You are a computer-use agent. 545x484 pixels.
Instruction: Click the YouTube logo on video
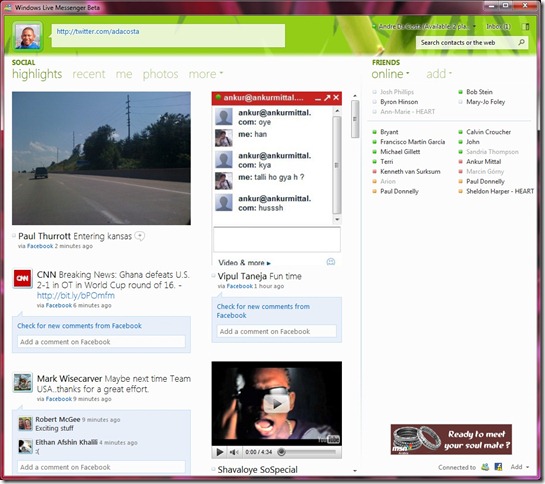329,439
